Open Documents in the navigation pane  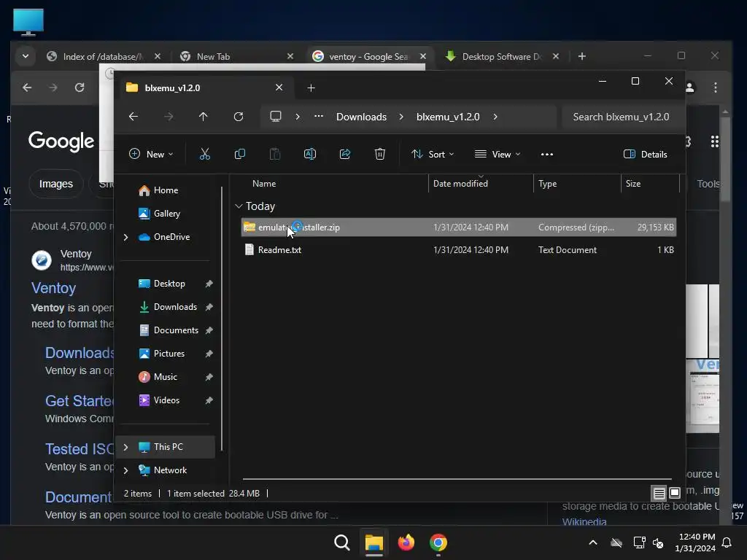point(176,330)
